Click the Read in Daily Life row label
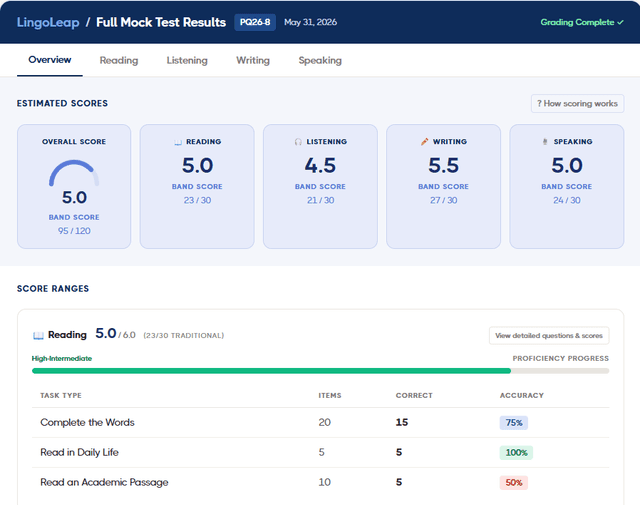The width and height of the screenshot is (640, 505). pyautogui.click(x=79, y=452)
